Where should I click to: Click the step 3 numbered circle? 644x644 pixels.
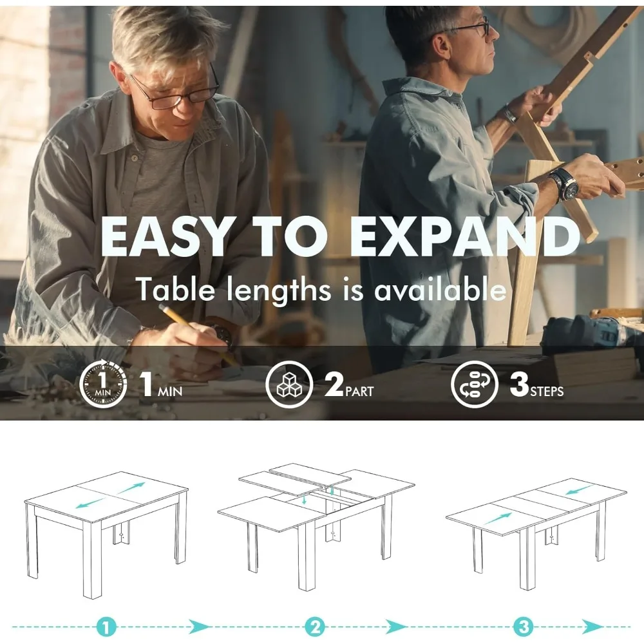[x=524, y=627]
